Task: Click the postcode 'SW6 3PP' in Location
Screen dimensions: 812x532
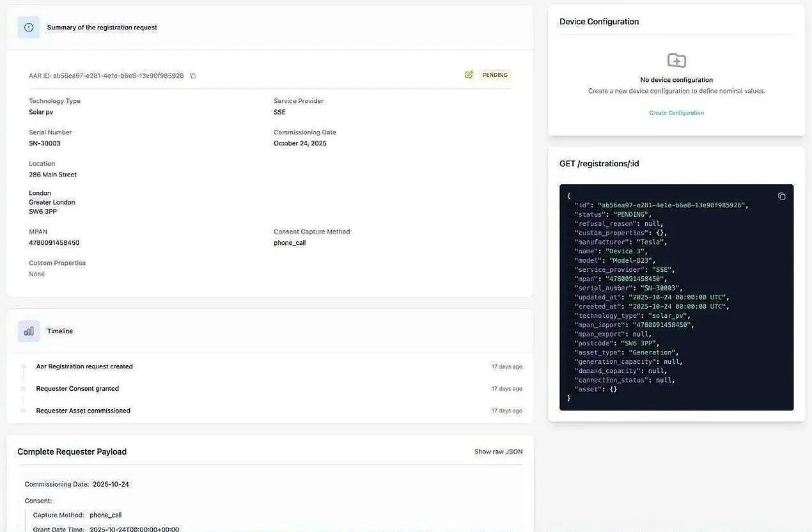Action: 43,212
